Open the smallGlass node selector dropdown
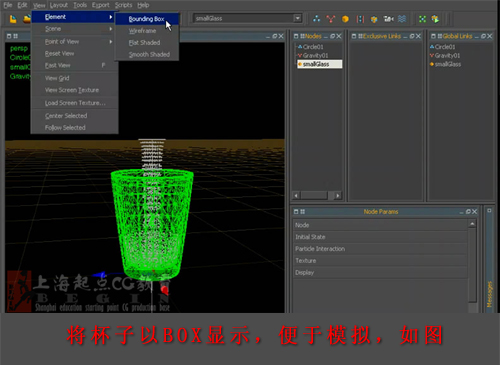 (298, 18)
